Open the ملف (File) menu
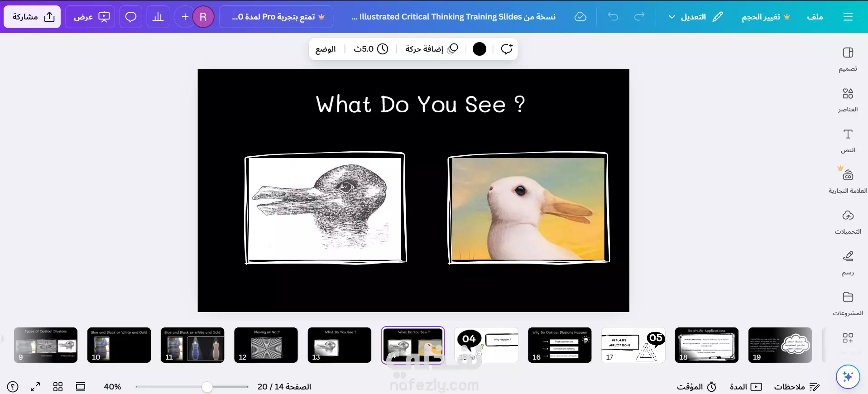868x394 pixels. [x=815, y=17]
